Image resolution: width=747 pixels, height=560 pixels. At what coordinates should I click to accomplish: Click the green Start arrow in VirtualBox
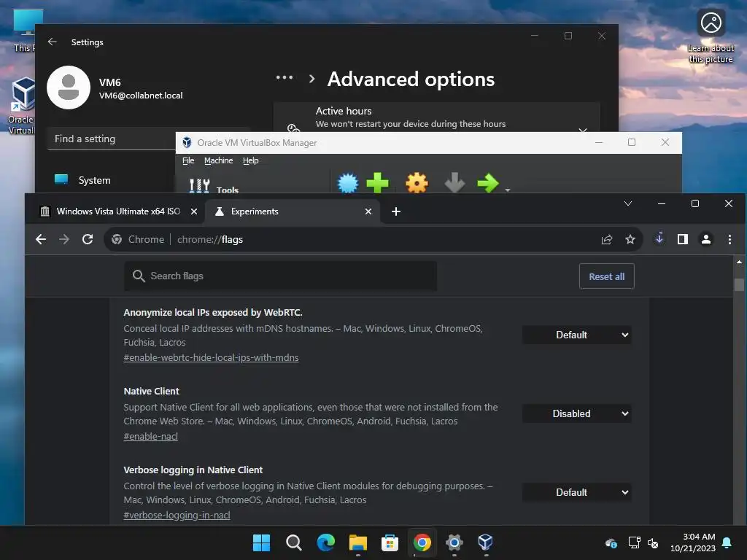(488, 183)
